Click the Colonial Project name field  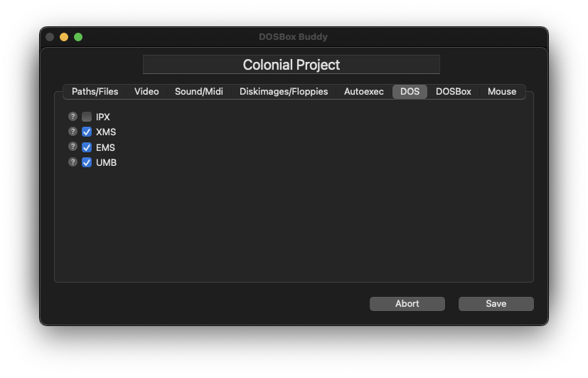point(292,65)
